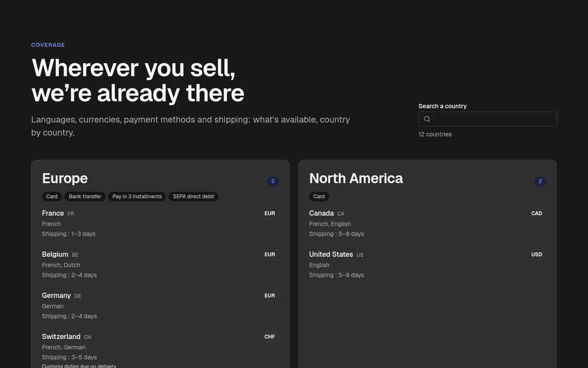Select the Bank transfer tag
The width and height of the screenshot is (588, 368).
click(x=85, y=197)
